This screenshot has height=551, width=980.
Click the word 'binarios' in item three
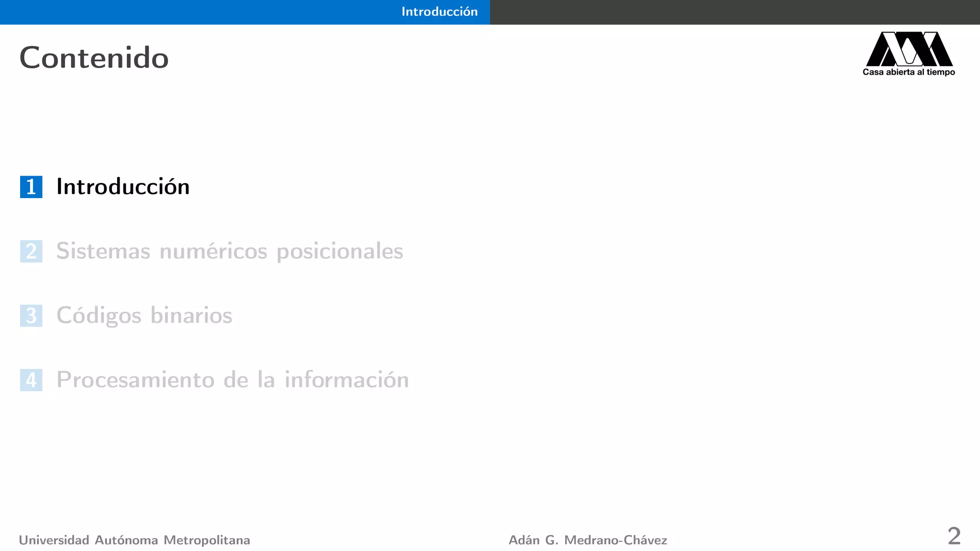click(191, 316)
